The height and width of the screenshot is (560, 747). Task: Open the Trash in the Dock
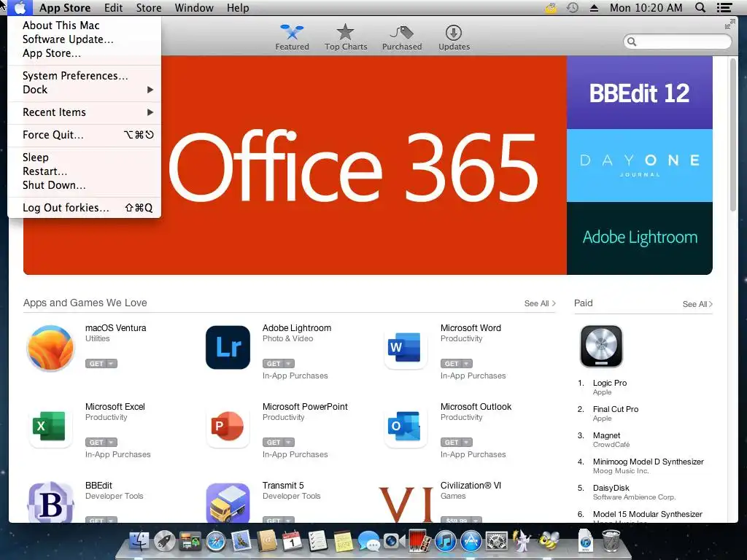[x=611, y=540]
